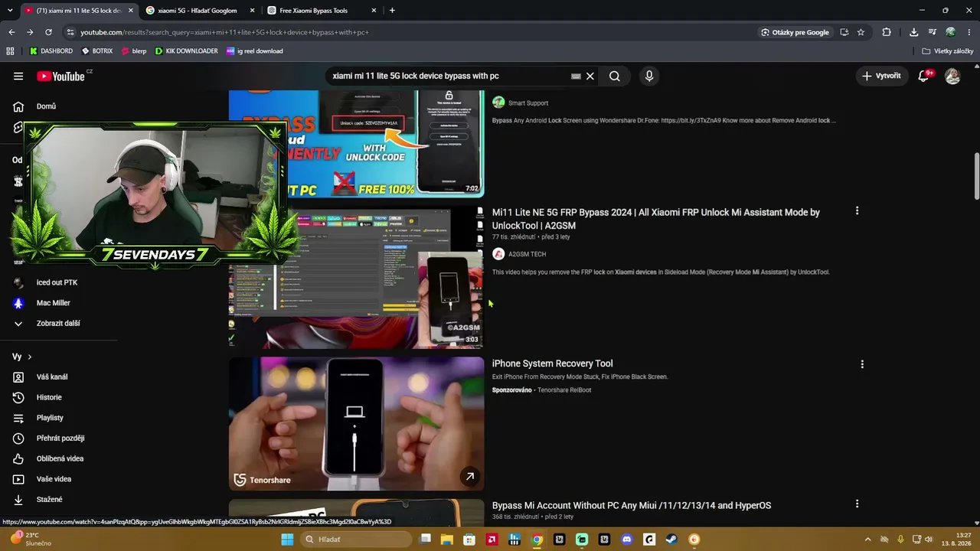Open the tab search dropdown arrow
980x551 pixels.
[10, 11]
